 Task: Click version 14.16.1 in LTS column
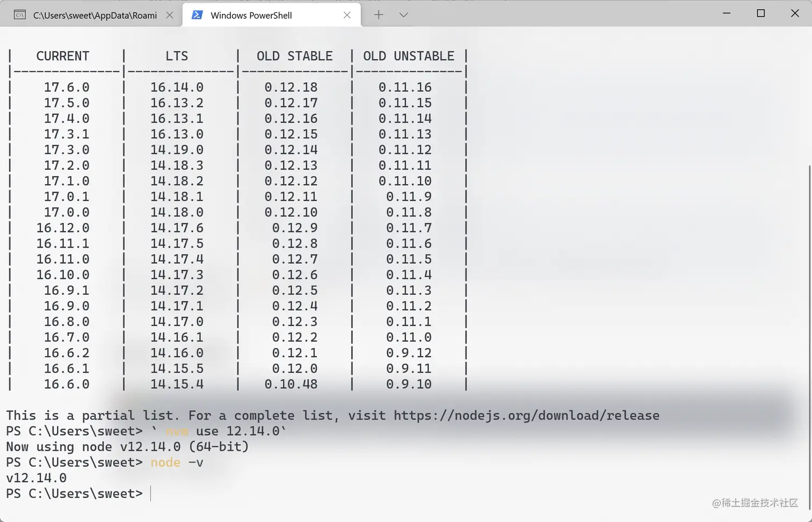coord(177,337)
